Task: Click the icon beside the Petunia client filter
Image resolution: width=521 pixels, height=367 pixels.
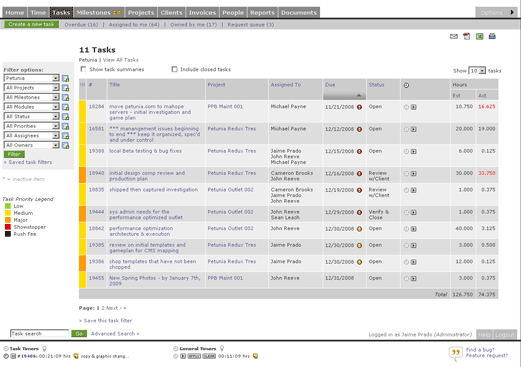Action: pos(65,78)
